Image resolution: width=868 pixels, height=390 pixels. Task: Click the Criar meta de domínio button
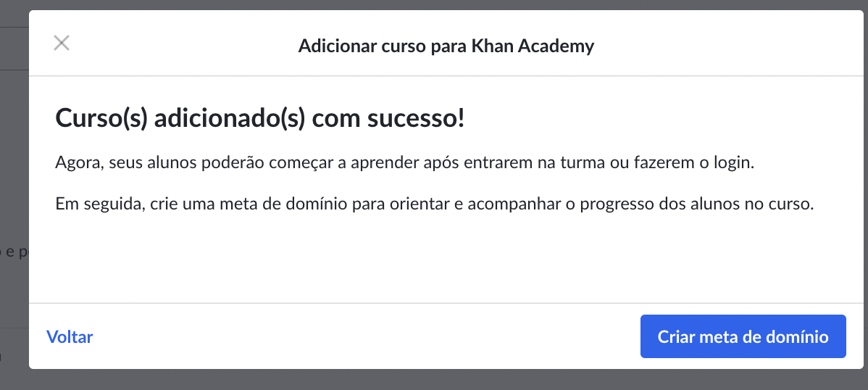point(743,336)
